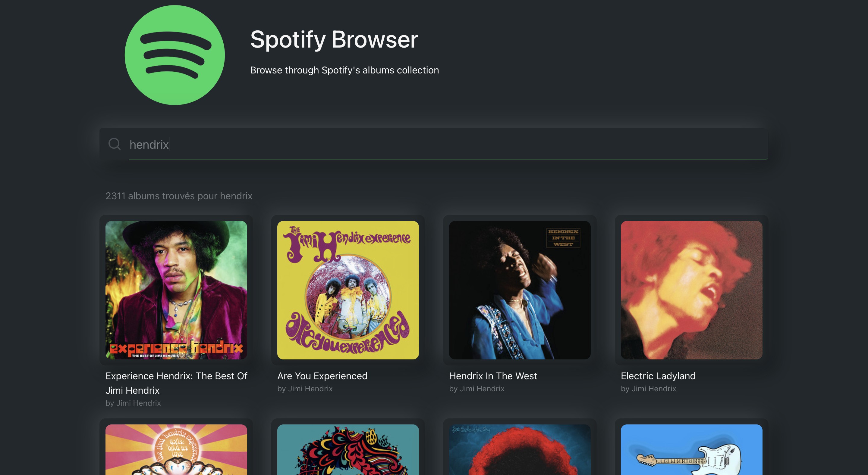Select Jimi Hendrix under Experience Hendrix
Screen dimensions: 868x475
134,403
